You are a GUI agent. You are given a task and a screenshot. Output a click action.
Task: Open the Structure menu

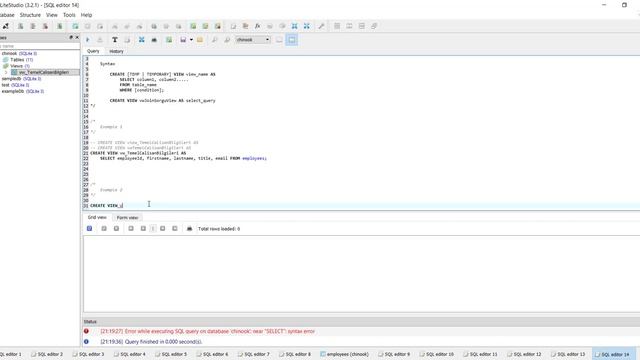(30, 15)
